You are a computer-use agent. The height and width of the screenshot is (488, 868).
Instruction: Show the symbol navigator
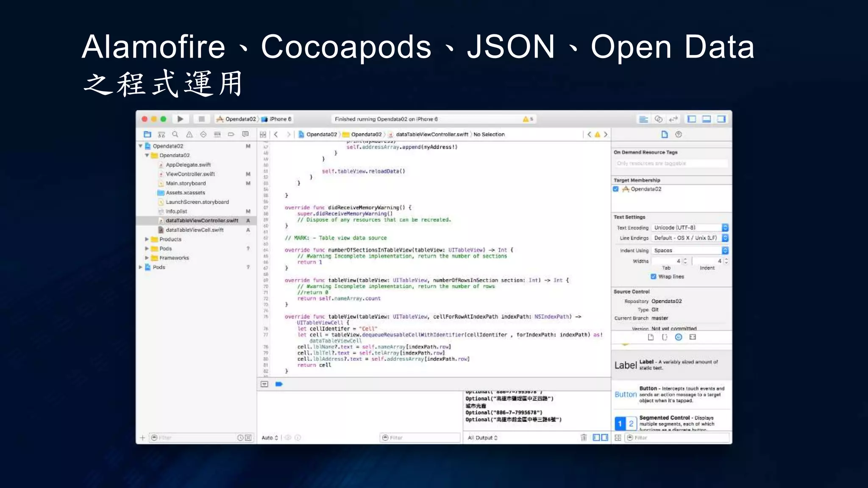pos(161,134)
